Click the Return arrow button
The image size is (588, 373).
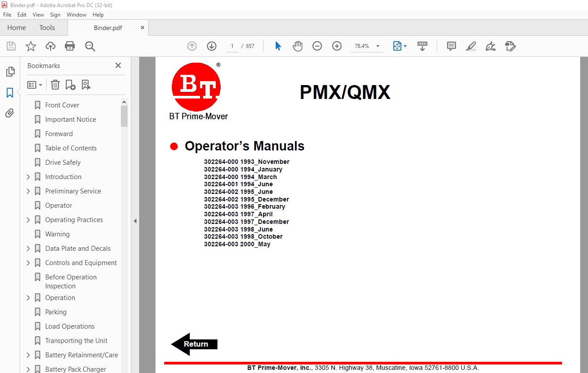[194, 344]
